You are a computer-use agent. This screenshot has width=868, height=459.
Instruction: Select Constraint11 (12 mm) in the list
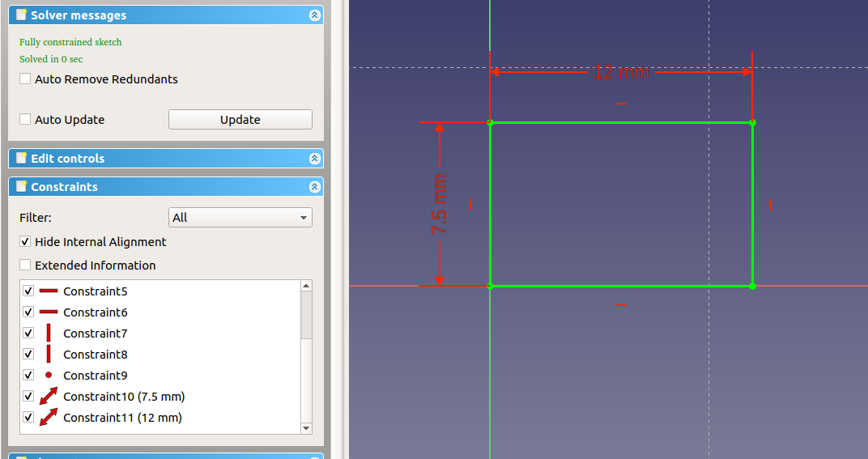122,418
